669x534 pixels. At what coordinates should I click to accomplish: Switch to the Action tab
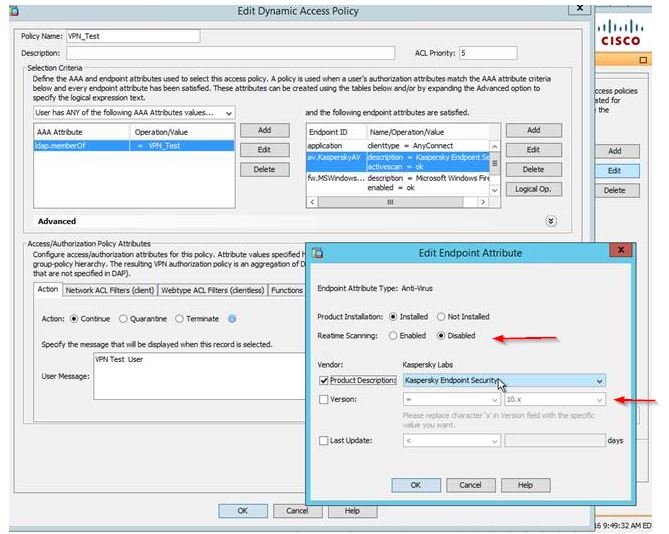pyautogui.click(x=48, y=289)
